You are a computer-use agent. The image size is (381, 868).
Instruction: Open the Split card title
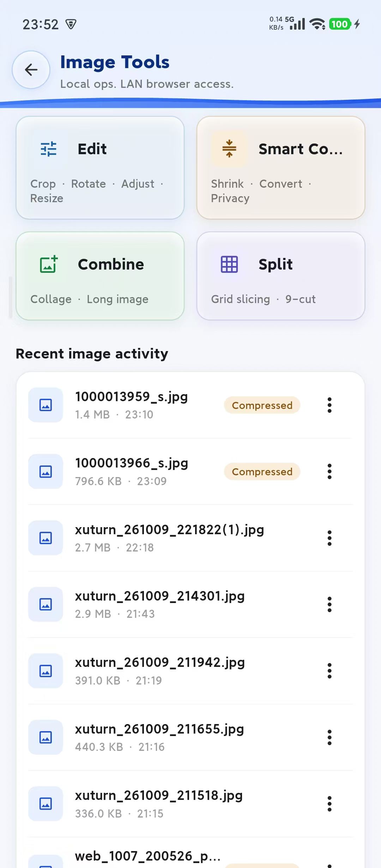(276, 264)
